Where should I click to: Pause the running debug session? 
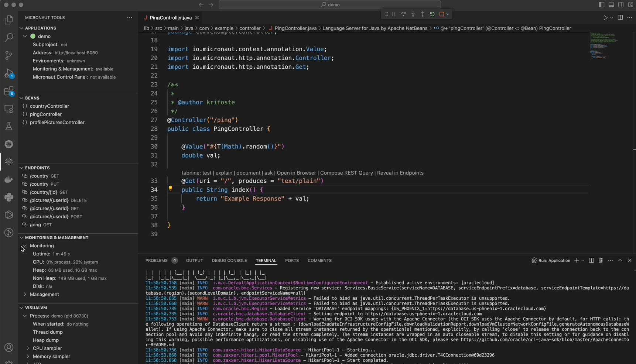click(x=394, y=14)
